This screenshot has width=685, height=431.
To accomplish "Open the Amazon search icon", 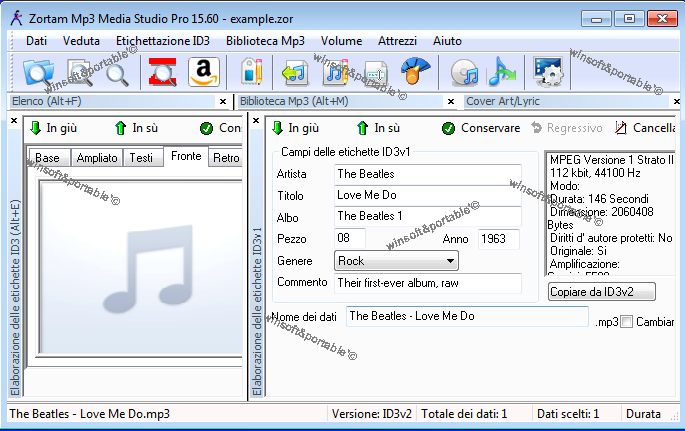I will tap(204, 72).
